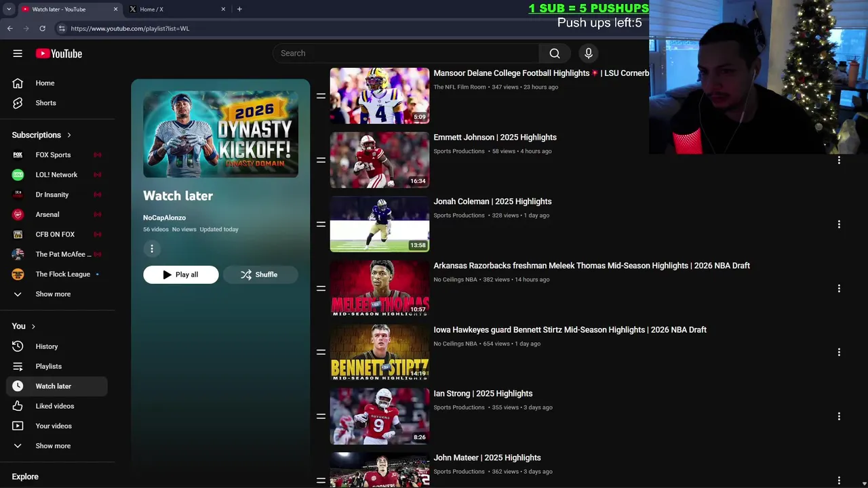This screenshot has height=488, width=868.
Task: Go back in browser history
Action: [x=10, y=28]
